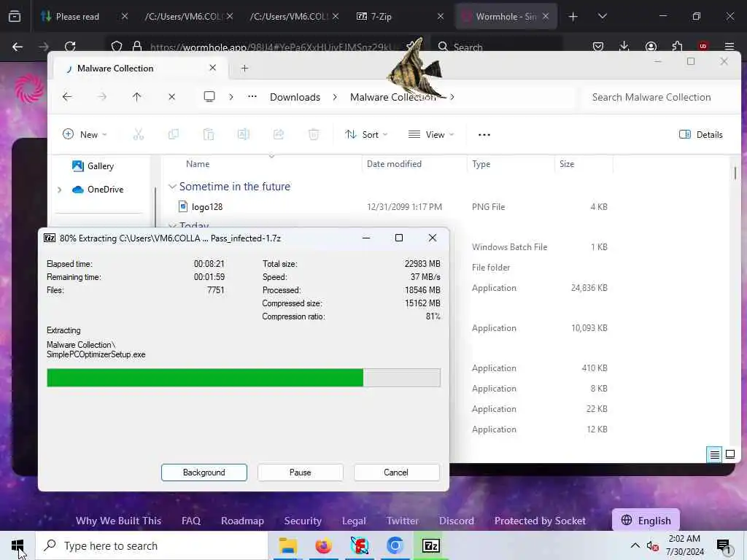The height and width of the screenshot is (560, 747).
Task: Open the New menu in File Explorer
Action: 85,135
